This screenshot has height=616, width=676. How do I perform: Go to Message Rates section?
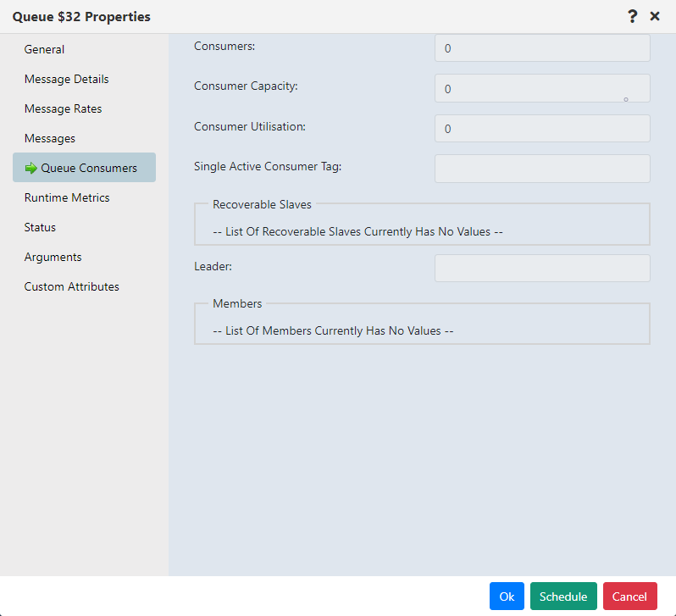click(x=63, y=108)
